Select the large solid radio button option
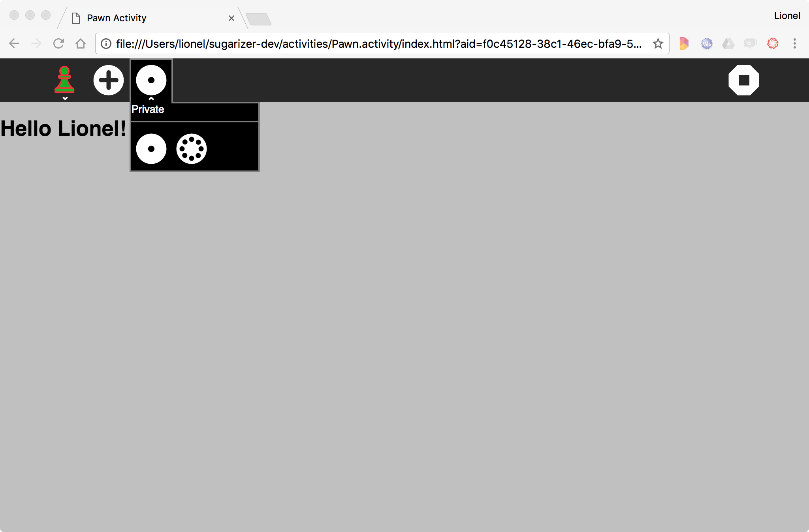 coord(151,148)
